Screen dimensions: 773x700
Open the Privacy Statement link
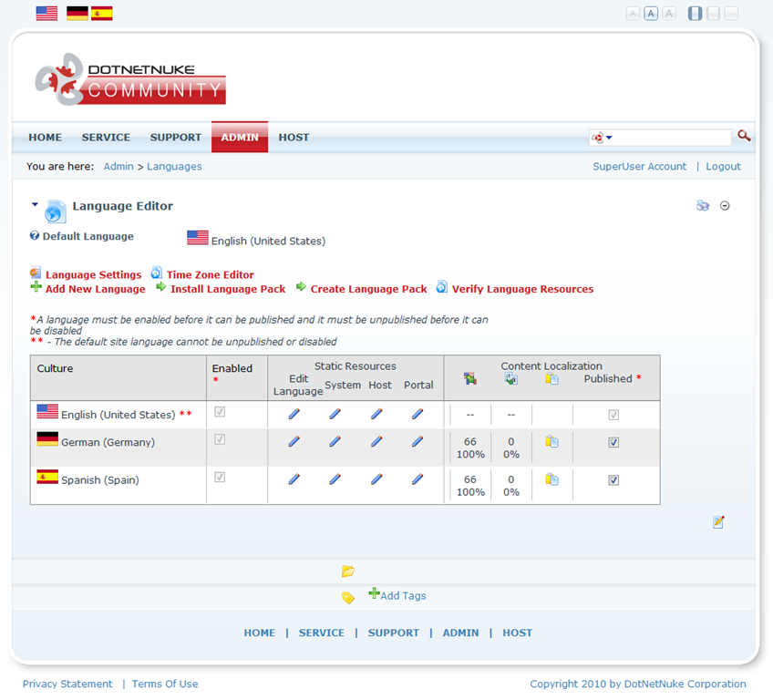point(67,684)
